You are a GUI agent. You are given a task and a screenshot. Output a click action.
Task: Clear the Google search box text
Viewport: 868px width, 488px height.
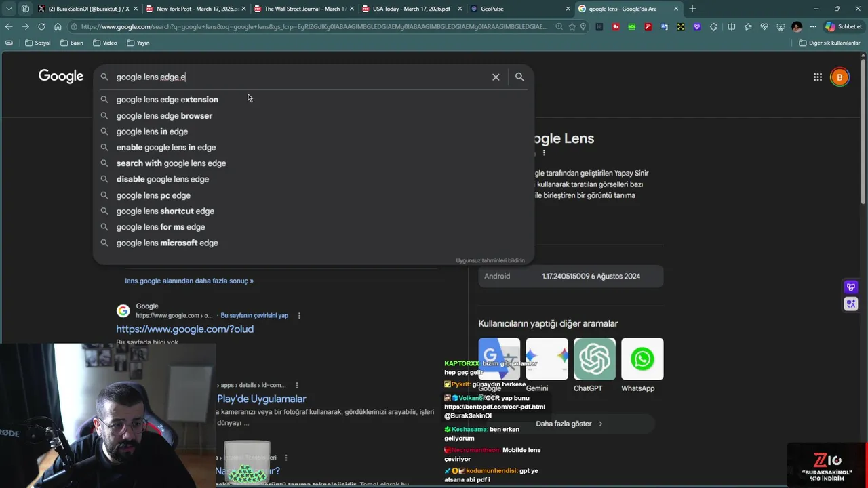point(496,77)
